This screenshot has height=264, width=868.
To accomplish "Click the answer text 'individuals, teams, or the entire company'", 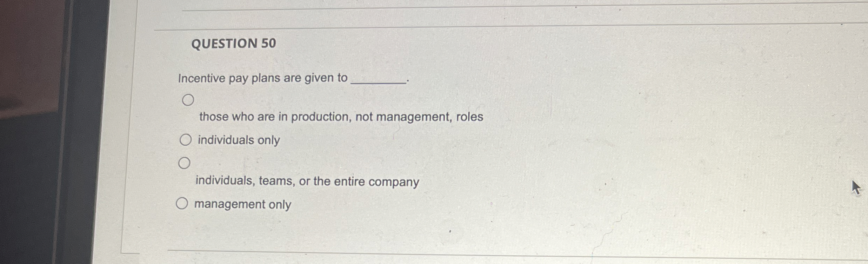I will pos(306,181).
